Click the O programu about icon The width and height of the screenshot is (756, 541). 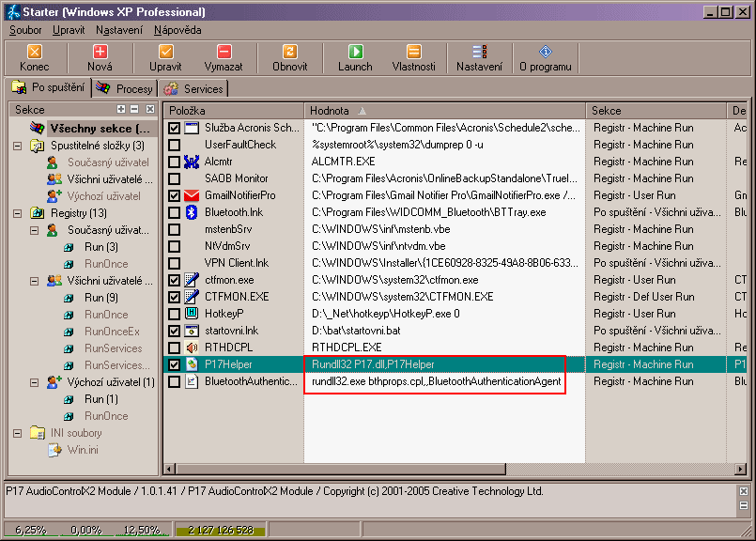point(546,52)
